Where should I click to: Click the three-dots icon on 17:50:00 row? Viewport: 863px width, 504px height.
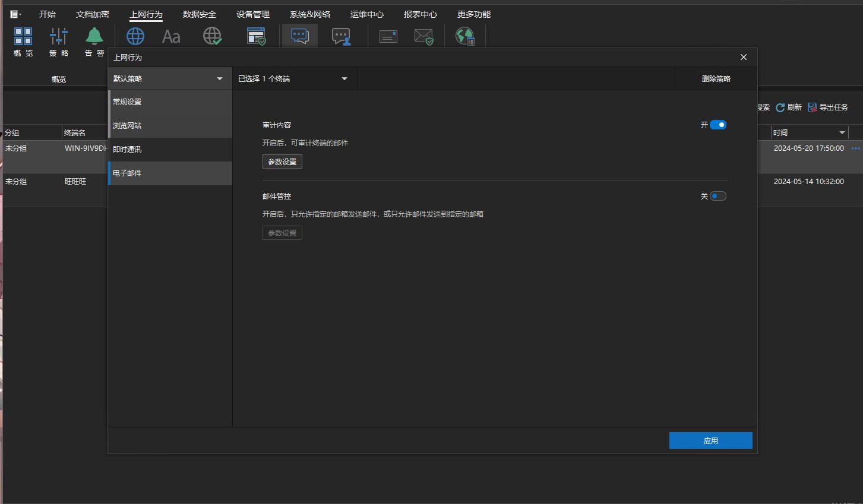pyautogui.click(x=855, y=148)
